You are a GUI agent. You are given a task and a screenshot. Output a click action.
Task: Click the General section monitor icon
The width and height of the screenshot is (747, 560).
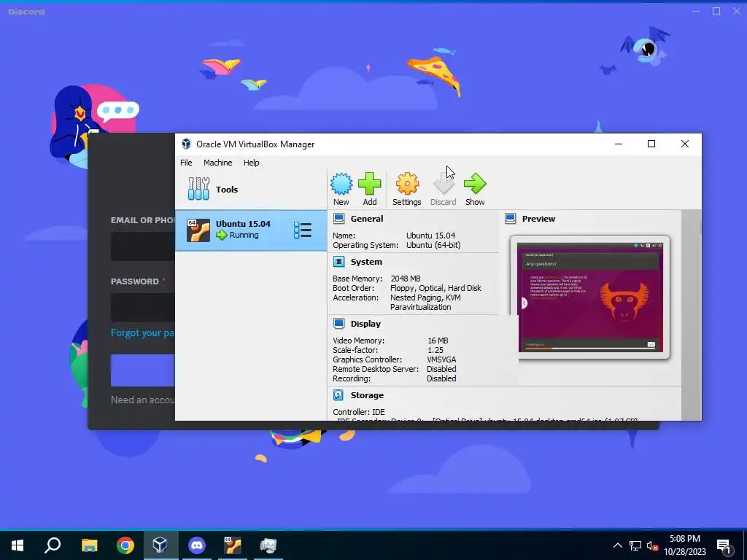pyautogui.click(x=338, y=219)
